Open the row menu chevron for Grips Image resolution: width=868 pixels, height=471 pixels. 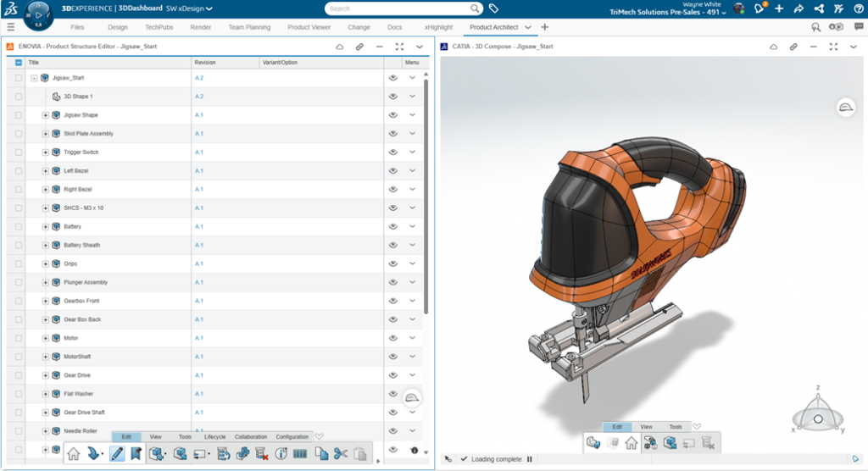(x=413, y=263)
